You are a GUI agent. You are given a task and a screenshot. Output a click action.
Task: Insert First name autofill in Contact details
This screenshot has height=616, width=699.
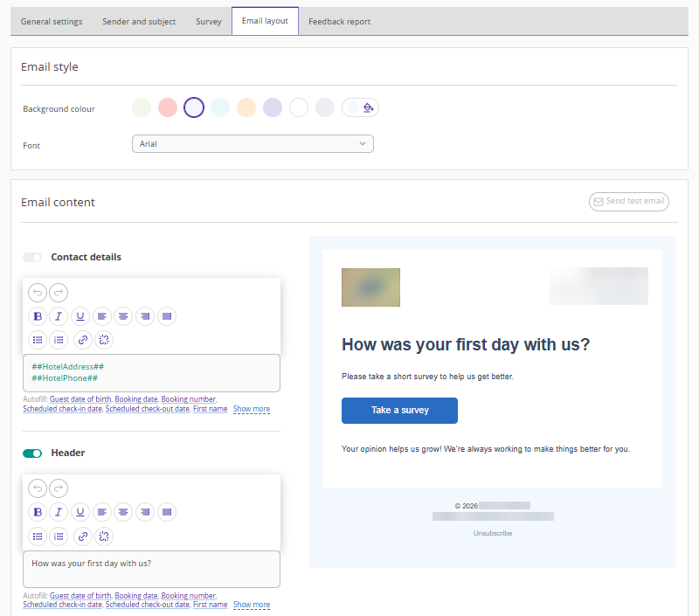pyautogui.click(x=210, y=409)
